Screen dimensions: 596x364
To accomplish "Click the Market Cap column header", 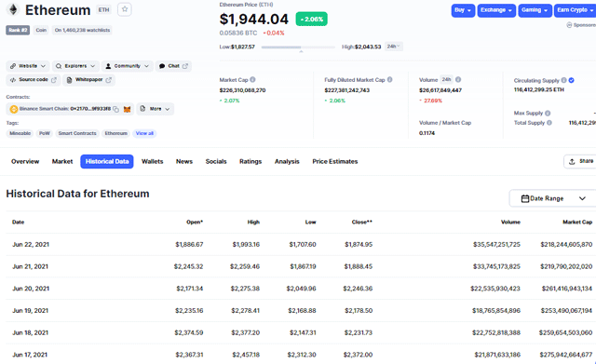I will click(x=577, y=222).
